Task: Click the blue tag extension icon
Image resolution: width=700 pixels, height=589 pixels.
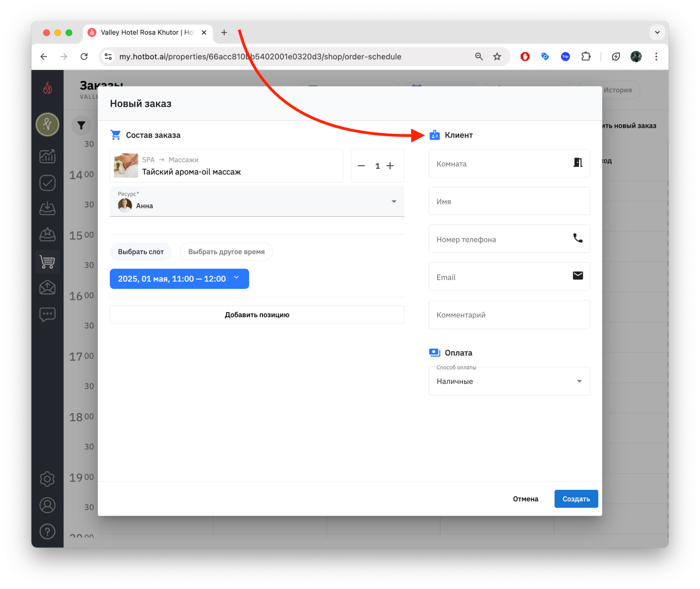Action: pos(545,56)
